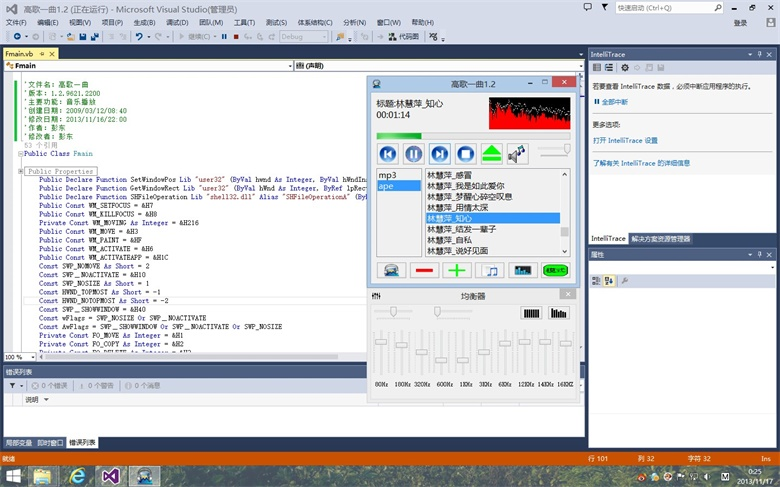The image size is (780, 487).
Task: Click the red minus remove icon
Action: (424, 270)
